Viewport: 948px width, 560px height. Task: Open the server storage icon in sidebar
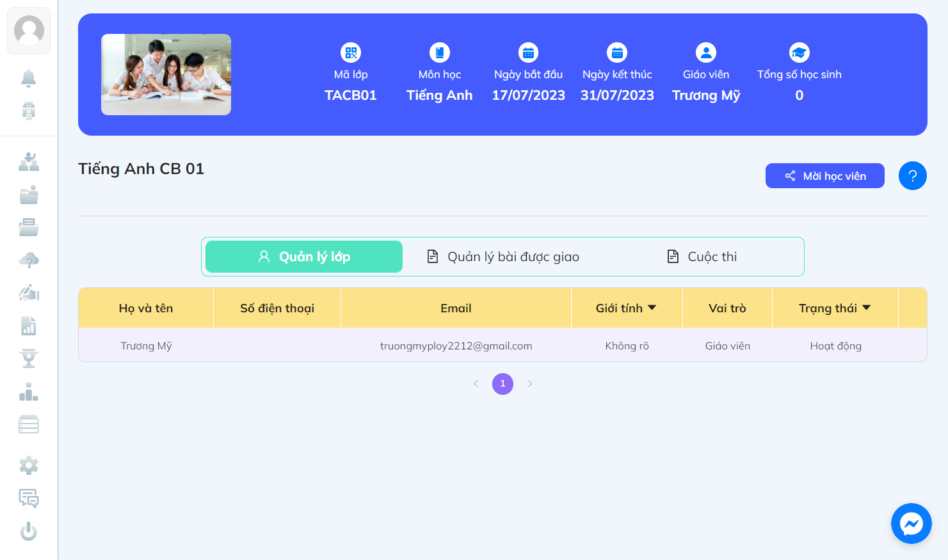pyautogui.click(x=29, y=424)
